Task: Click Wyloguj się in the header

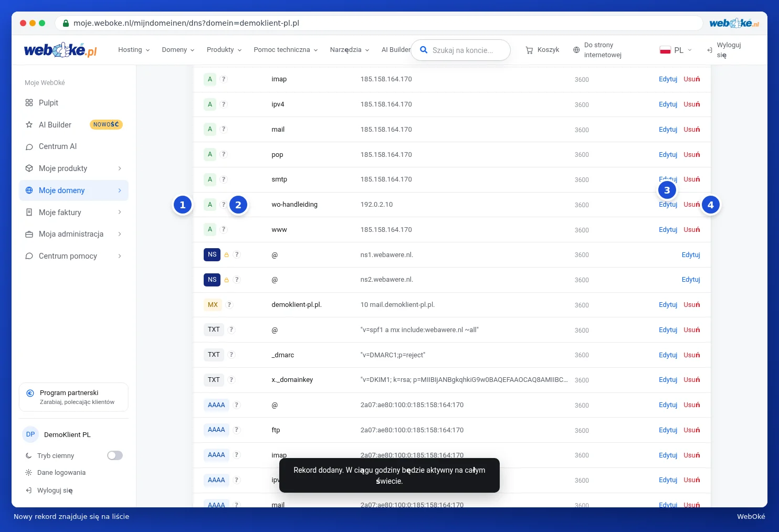Action: (724, 50)
